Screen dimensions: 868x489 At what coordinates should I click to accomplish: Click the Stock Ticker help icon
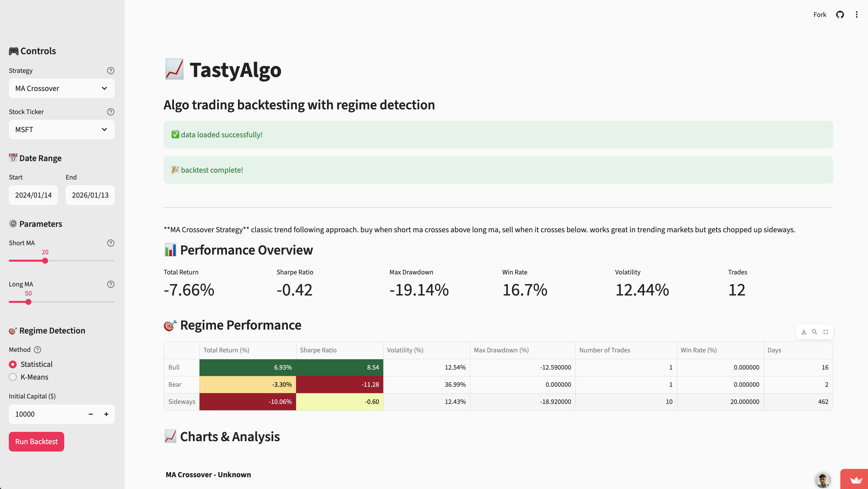coord(111,112)
